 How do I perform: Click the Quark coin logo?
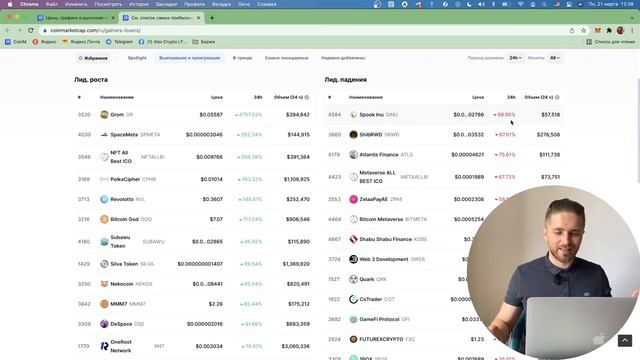click(353, 279)
